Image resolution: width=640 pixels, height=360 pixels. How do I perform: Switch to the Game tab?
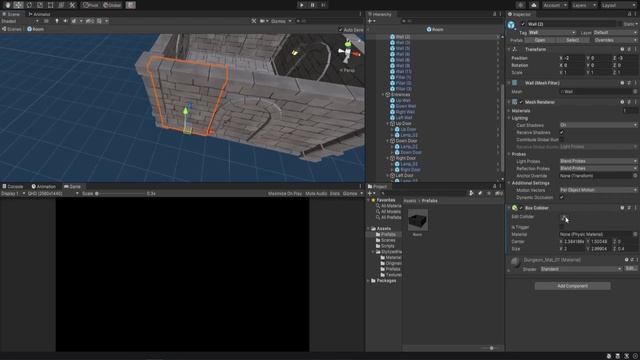pyautogui.click(x=73, y=187)
